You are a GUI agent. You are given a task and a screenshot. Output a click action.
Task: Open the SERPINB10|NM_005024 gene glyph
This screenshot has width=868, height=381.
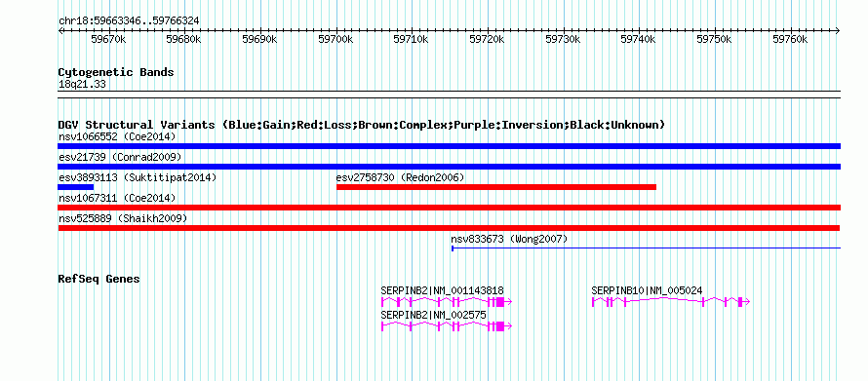pyautogui.click(x=671, y=301)
